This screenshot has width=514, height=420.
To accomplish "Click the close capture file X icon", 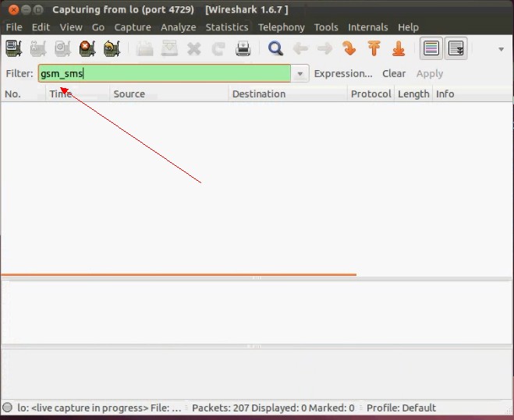I will (193, 49).
